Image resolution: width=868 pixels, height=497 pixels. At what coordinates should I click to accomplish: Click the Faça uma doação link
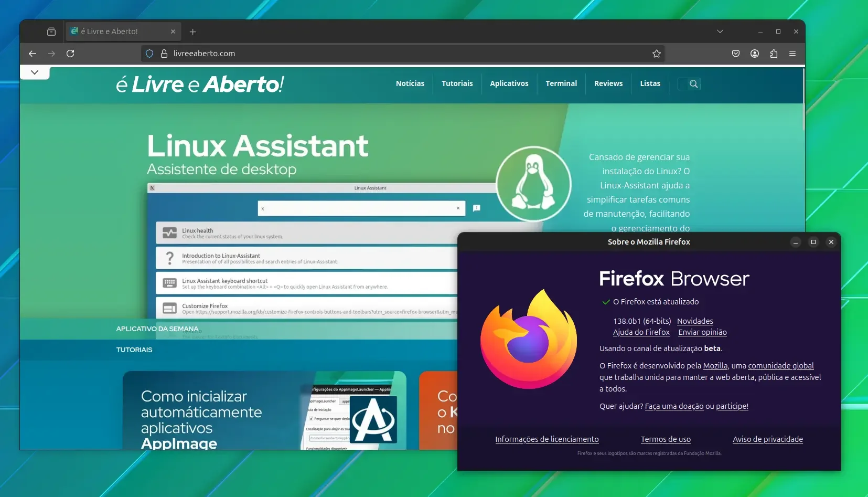click(674, 406)
